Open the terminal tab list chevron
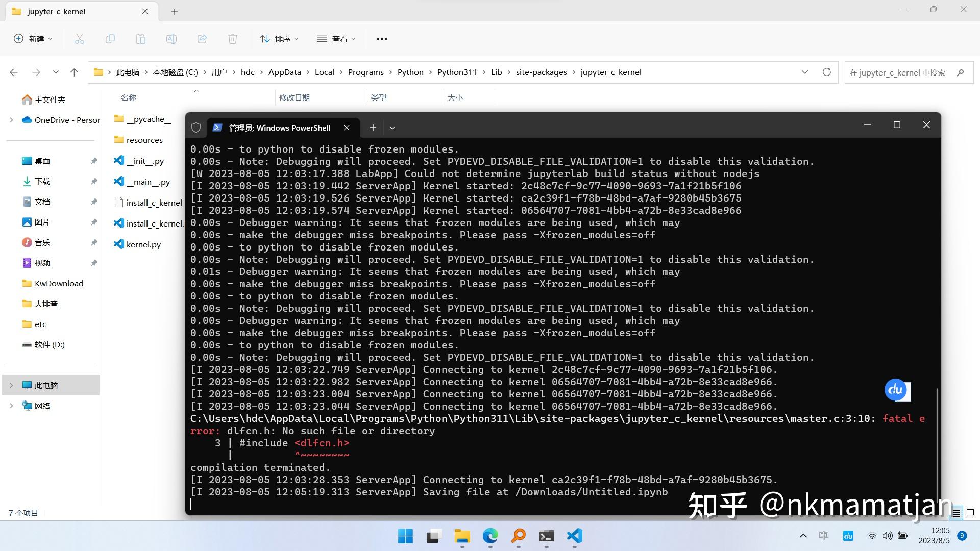This screenshot has width=980, height=551. point(392,128)
